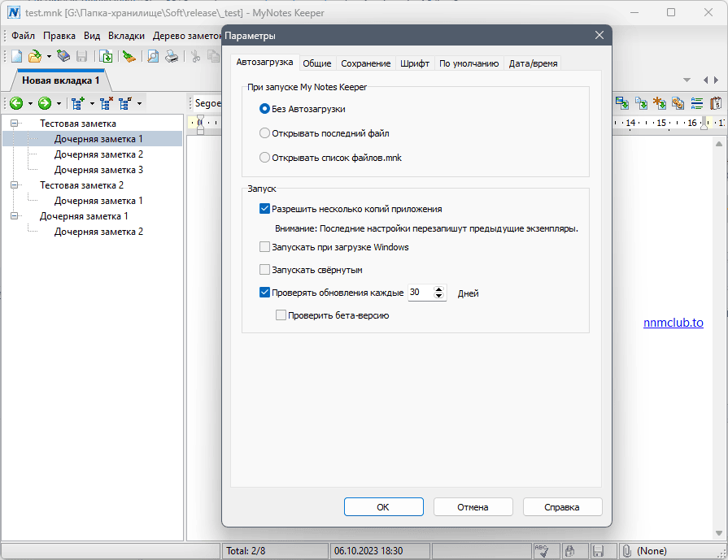Viewport: 728px width, 560px height.
Task: Confirm settings with the OK button
Action: (x=383, y=507)
